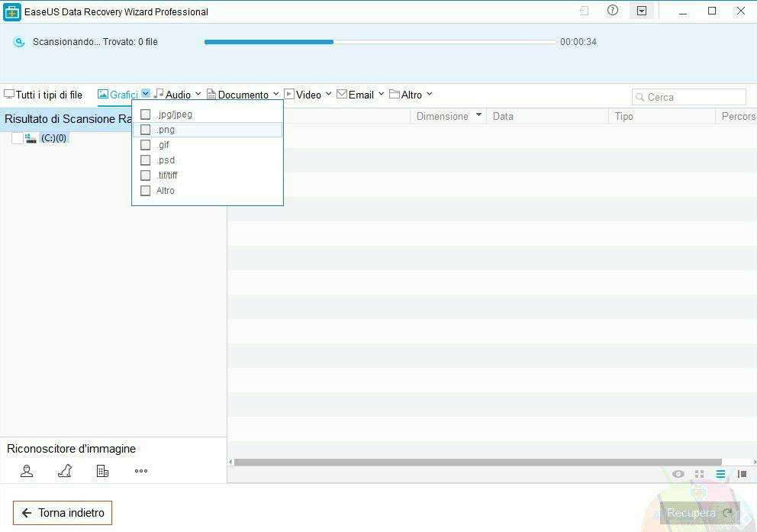Screen dimensions: 757x532
Task: Focus the Cerca search field
Action: click(x=689, y=97)
